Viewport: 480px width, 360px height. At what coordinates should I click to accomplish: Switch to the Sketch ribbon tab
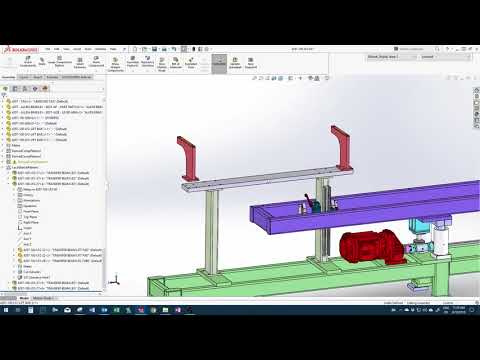click(38, 77)
